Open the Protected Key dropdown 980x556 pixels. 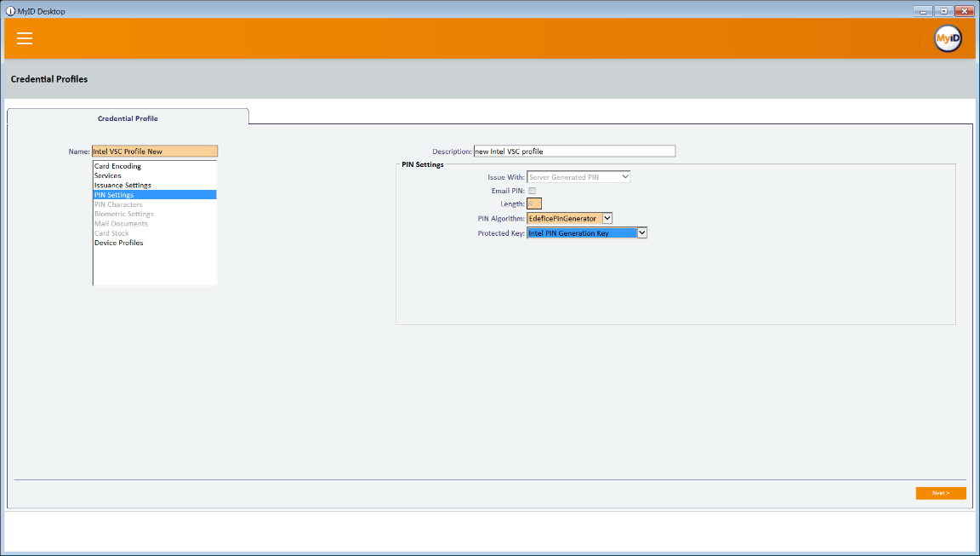pos(642,232)
